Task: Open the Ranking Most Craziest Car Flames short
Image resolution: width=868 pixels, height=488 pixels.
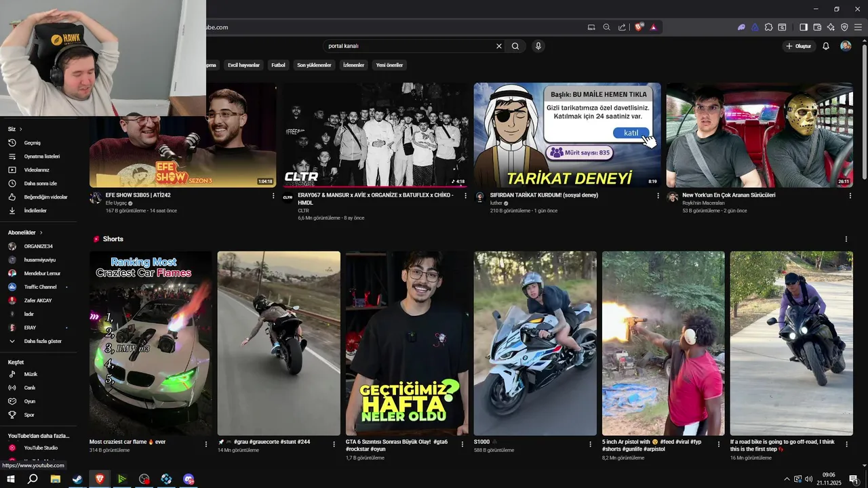Action: tap(151, 343)
